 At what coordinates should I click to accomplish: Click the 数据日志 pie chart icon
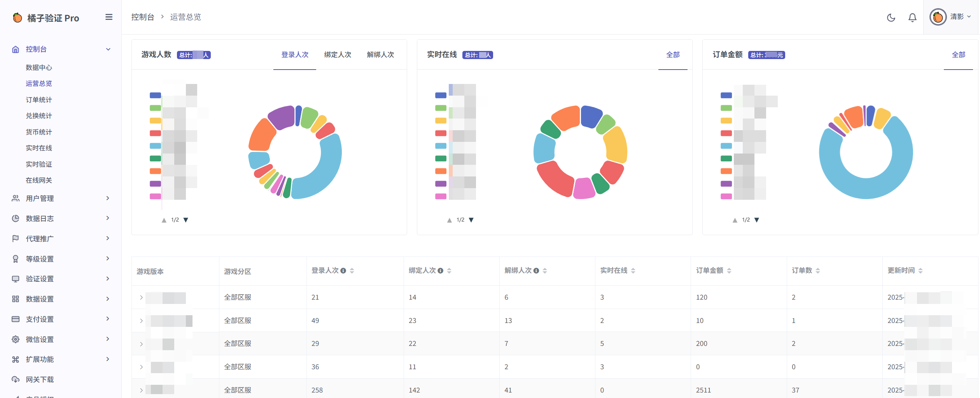click(x=16, y=218)
